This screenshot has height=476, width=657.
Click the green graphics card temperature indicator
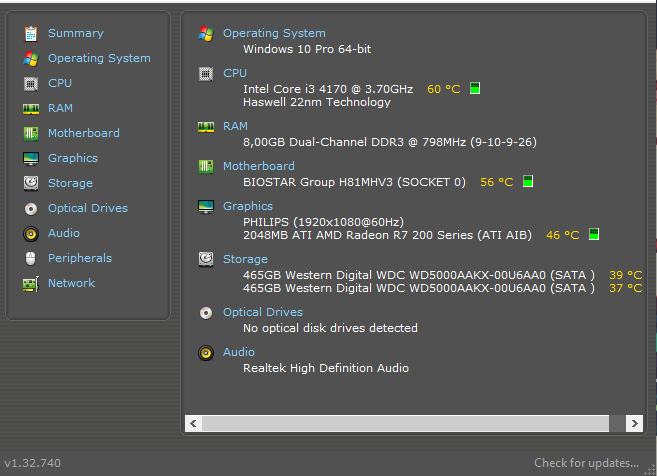[594, 234]
